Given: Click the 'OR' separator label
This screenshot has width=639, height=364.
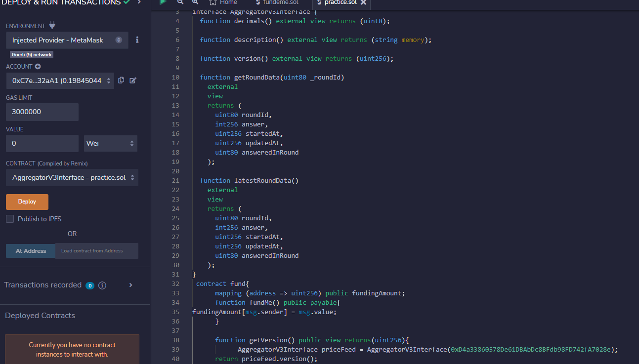Looking at the screenshot, I should 72,234.
